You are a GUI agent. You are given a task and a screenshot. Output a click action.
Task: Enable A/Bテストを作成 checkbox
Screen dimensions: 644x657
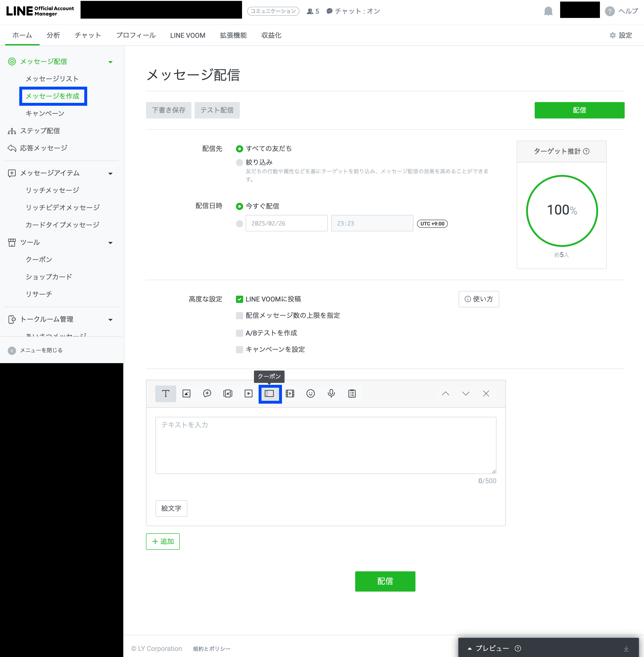(x=240, y=333)
